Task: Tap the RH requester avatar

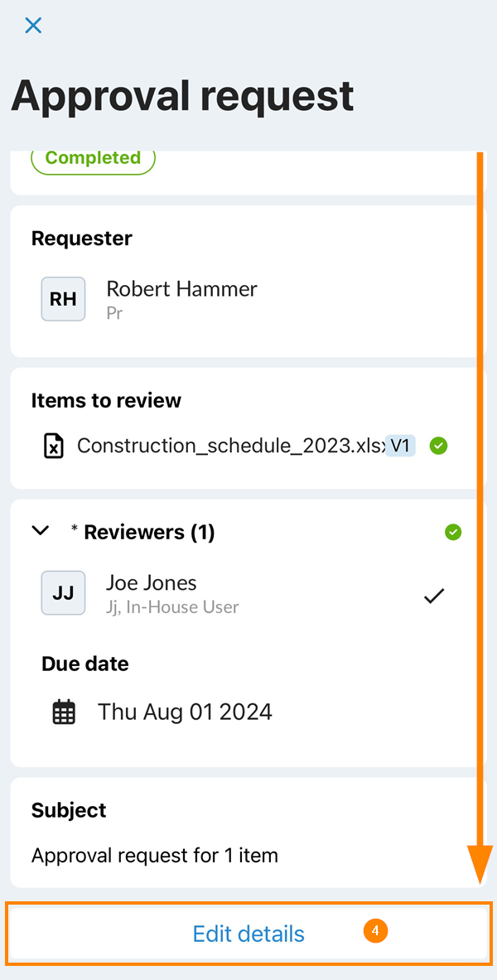Action: pos(63,299)
